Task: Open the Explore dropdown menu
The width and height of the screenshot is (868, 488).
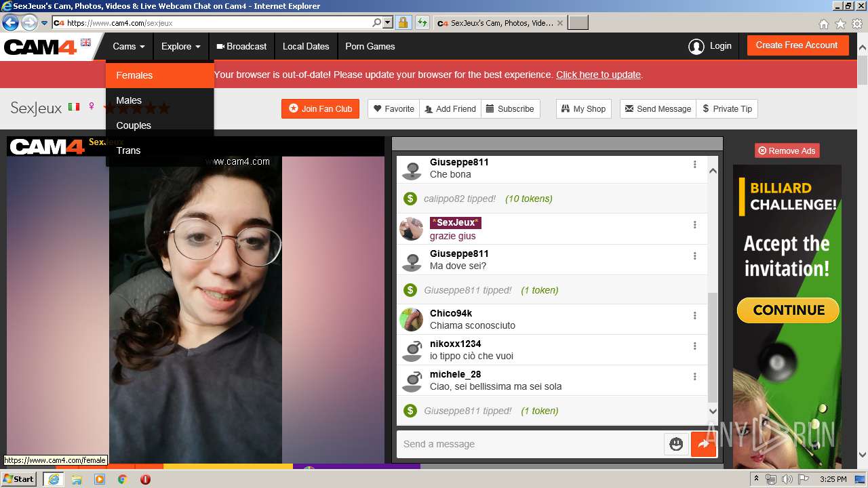Action: pyautogui.click(x=180, y=46)
